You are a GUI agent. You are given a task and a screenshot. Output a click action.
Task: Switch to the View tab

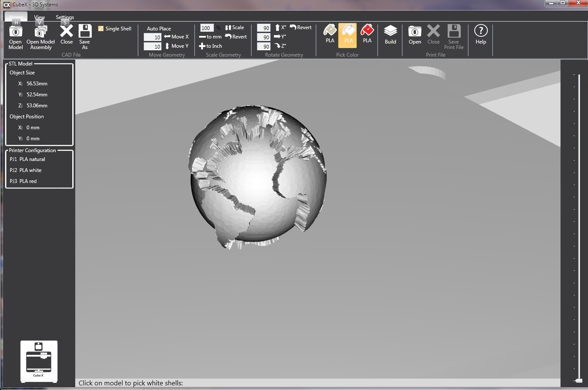[39, 17]
